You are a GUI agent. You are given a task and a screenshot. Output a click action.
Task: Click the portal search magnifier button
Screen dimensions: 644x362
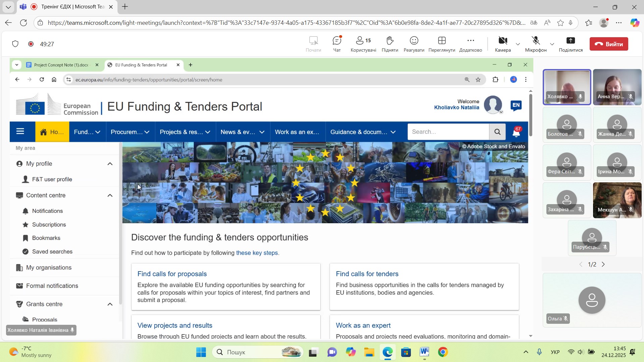point(497,132)
